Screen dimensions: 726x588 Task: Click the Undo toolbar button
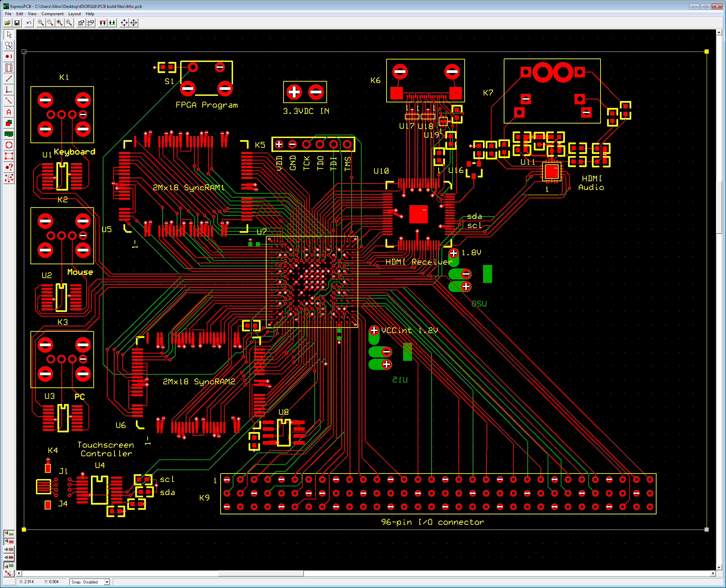click(x=29, y=23)
